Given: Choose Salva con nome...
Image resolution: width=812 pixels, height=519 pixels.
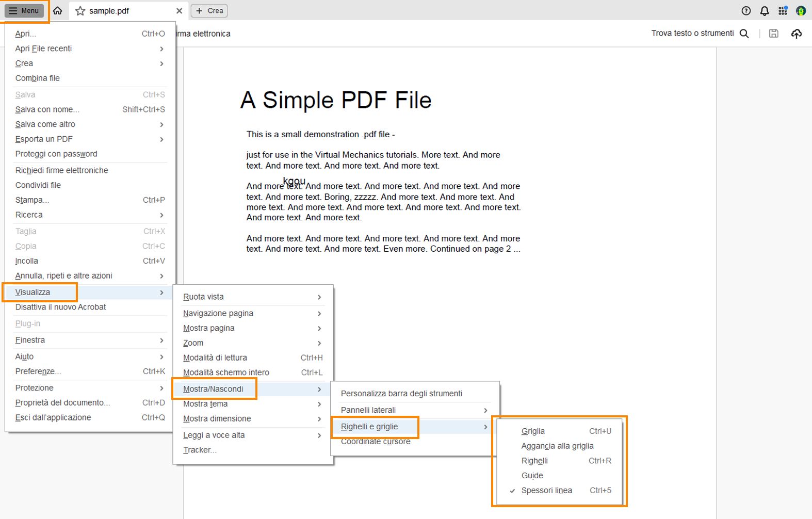Looking at the screenshot, I should tap(90, 109).
